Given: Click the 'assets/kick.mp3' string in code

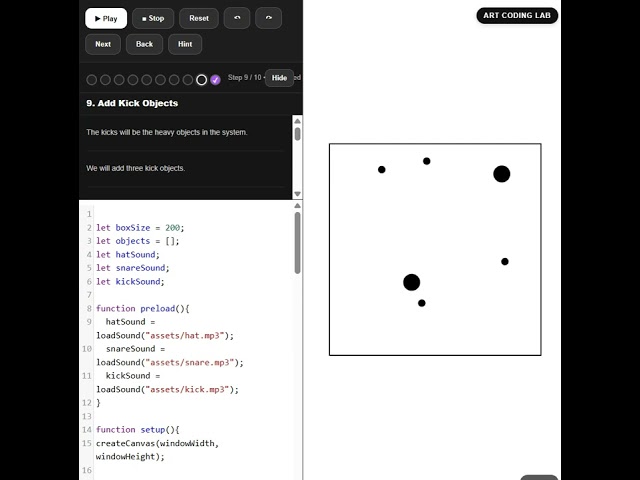Looking at the screenshot, I should (x=188, y=389).
